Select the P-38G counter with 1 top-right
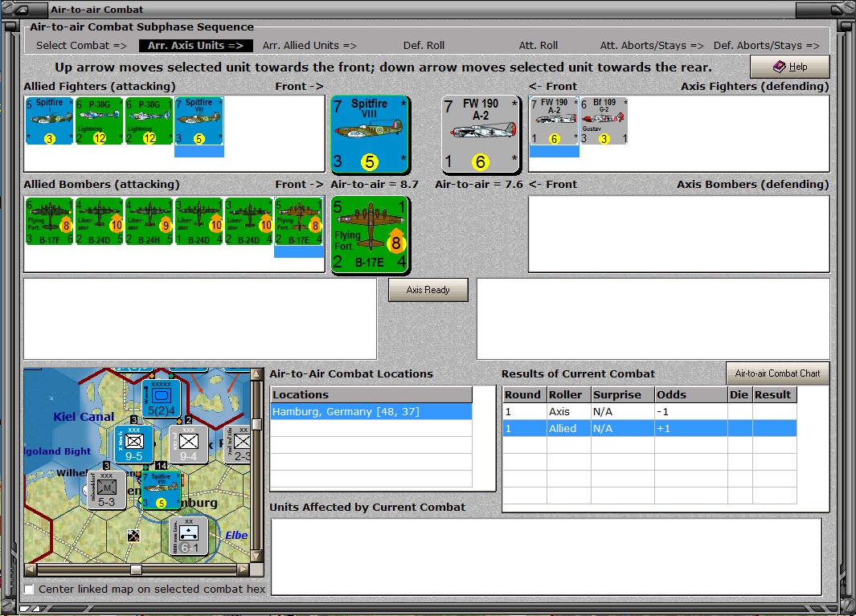Image resolution: width=856 pixels, height=616 pixels. click(149, 121)
